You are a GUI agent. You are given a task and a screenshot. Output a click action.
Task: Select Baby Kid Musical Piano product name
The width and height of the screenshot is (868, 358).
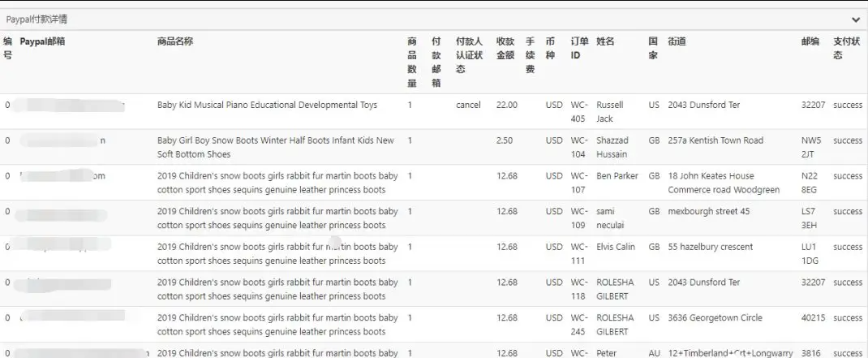point(267,105)
